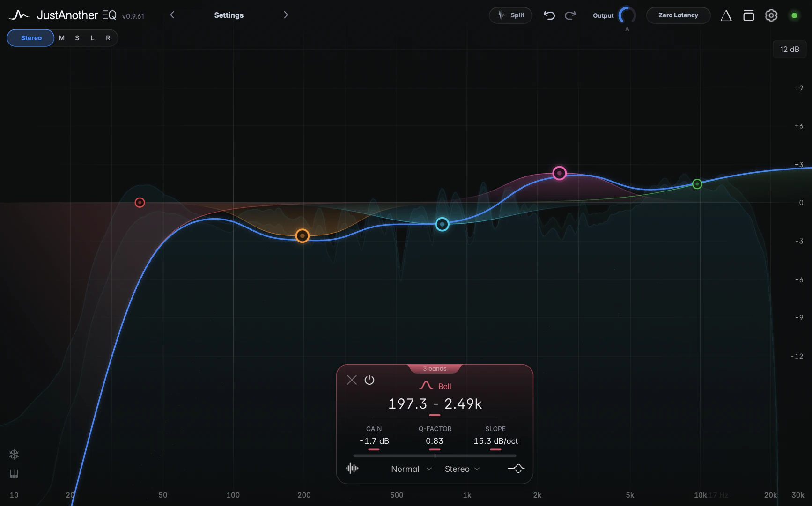The image size is (812, 506).
Task: Open the Bell filter type selector
Action: pos(435,386)
